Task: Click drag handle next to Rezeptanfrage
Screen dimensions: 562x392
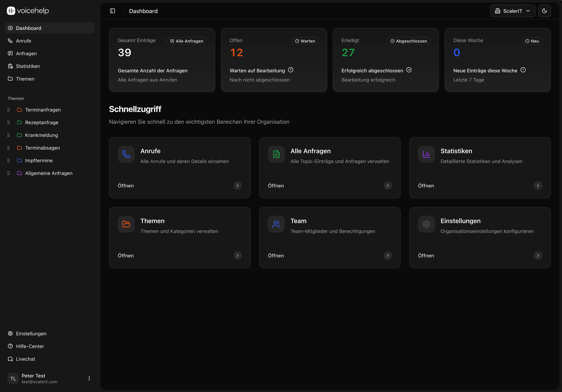Action: pyautogui.click(x=9, y=122)
